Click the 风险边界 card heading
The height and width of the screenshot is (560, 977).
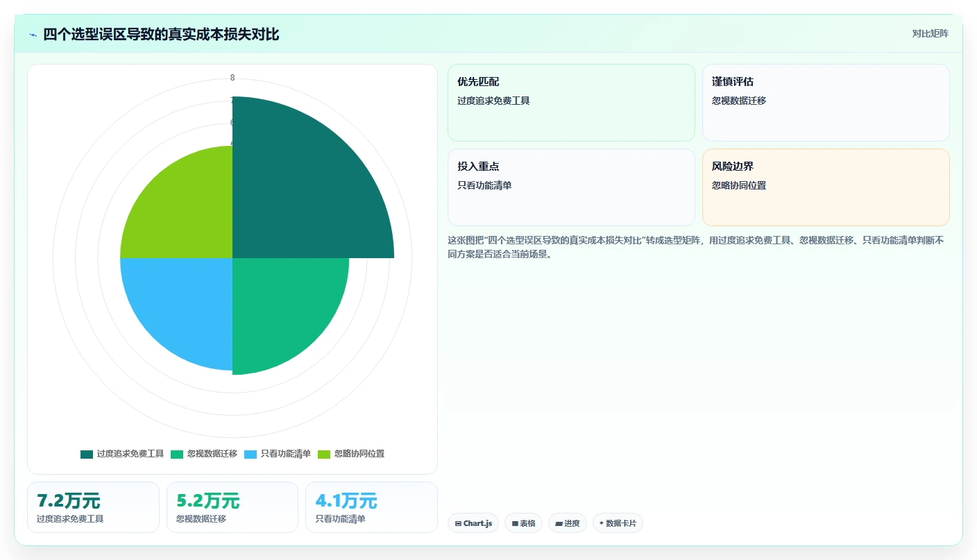click(733, 167)
